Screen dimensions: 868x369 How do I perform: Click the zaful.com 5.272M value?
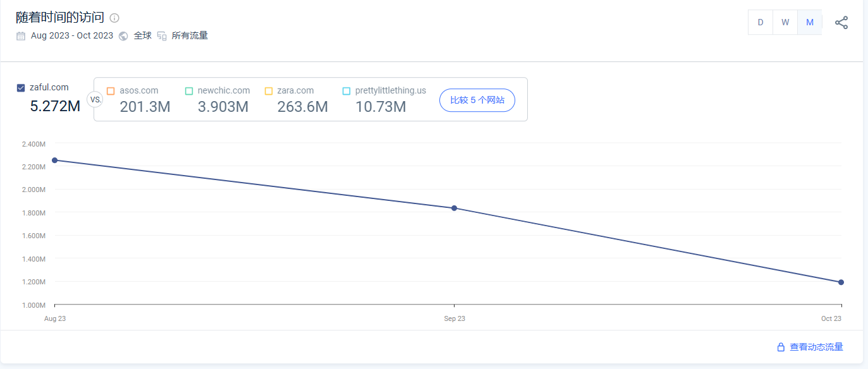55,106
